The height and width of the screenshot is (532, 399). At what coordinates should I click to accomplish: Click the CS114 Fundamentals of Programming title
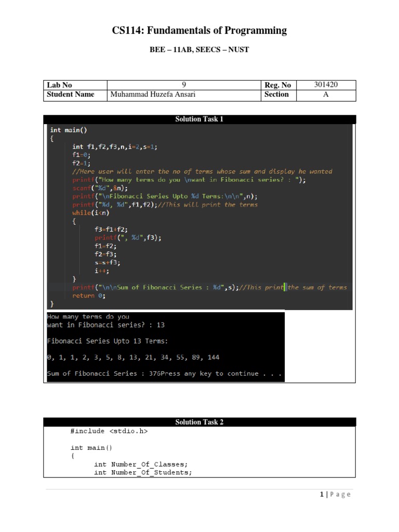click(x=199, y=31)
